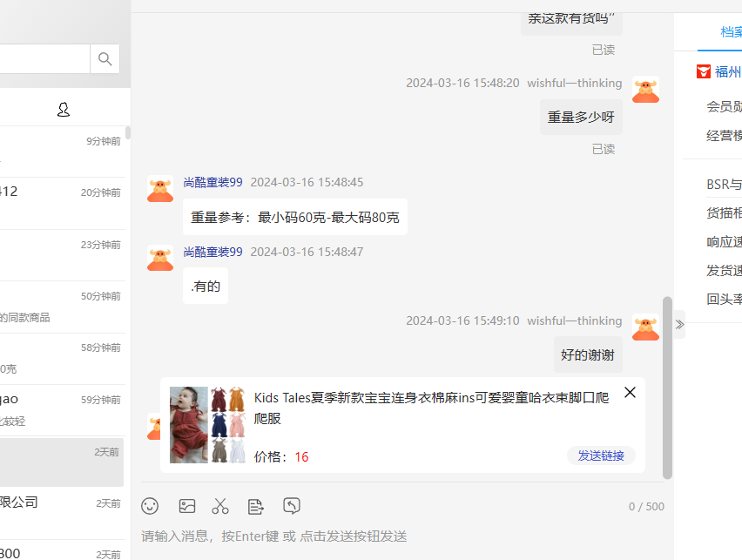Open the 限公司 conversation row
The image size is (742, 560).
click(x=63, y=514)
